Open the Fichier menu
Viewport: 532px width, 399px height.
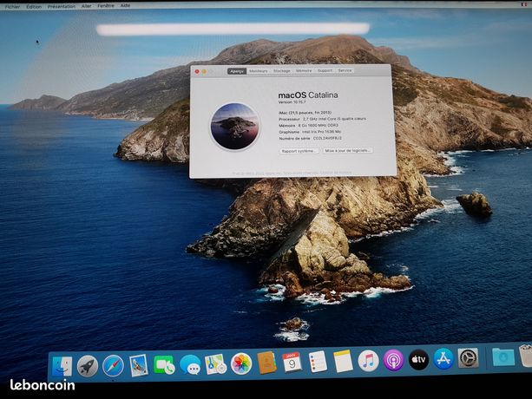pos(12,7)
